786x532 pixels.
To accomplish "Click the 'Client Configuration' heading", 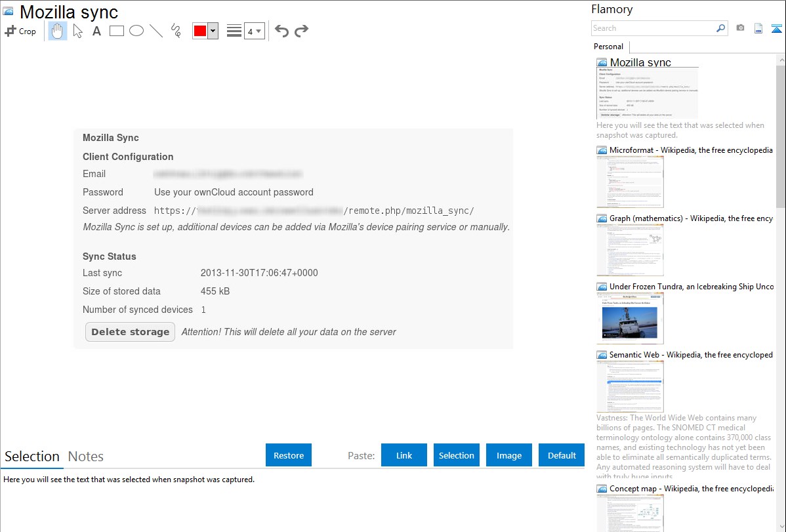I will pyautogui.click(x=128, y=157).
